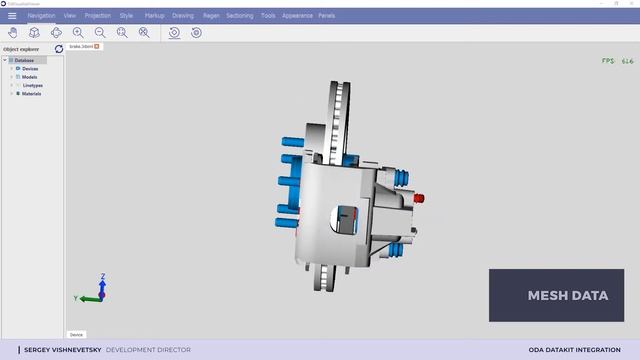
Task: Open the Style menu
Action: click(x=126, y=16)
